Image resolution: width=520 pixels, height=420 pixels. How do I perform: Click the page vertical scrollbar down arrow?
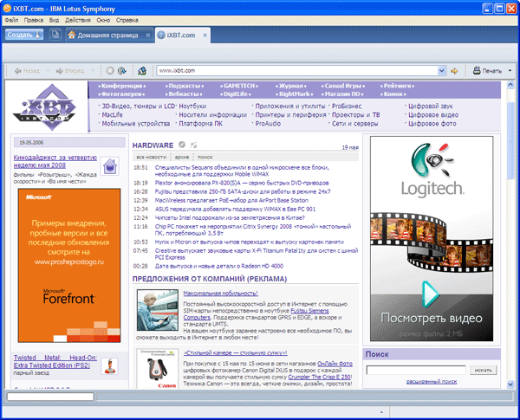pos(510,384)
